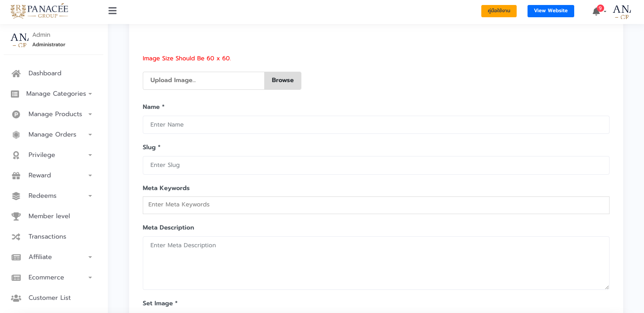Toggle the hamburger sidebar menu
The height and width of the screenshot is (313, 644).
point(112,11)
